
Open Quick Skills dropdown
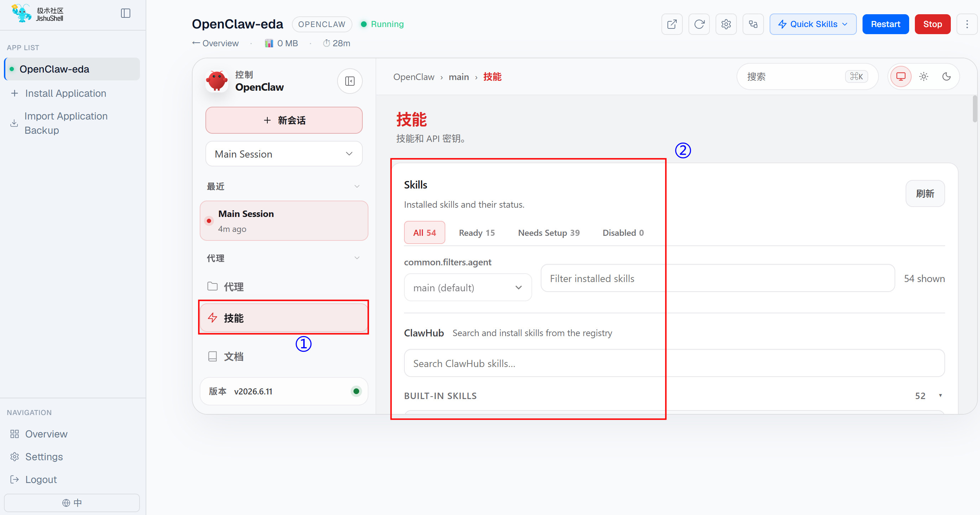click(813, 24)
